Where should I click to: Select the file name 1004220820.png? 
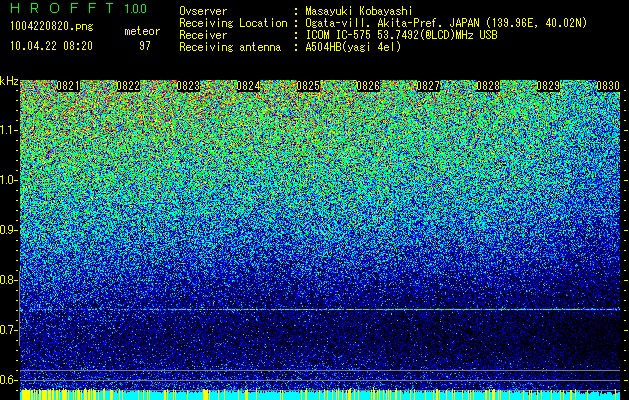51,27
